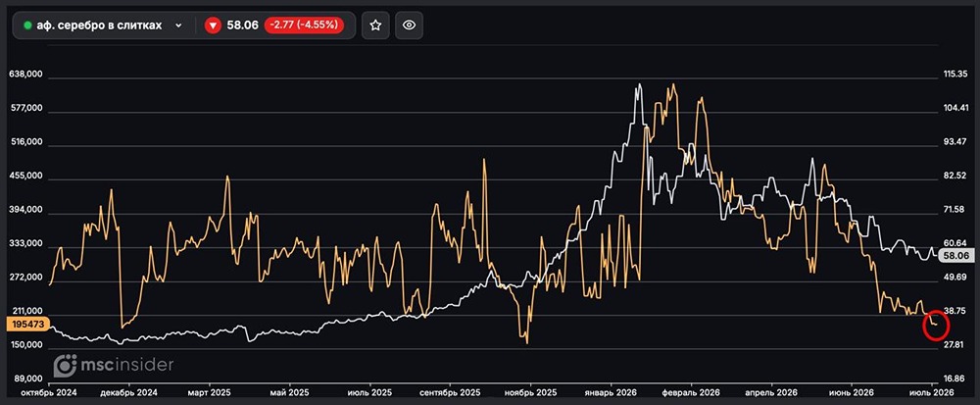Expand the аф. серебро в слитках dropdown
Viewport: 980px width, 405px height.
[103, 25]
